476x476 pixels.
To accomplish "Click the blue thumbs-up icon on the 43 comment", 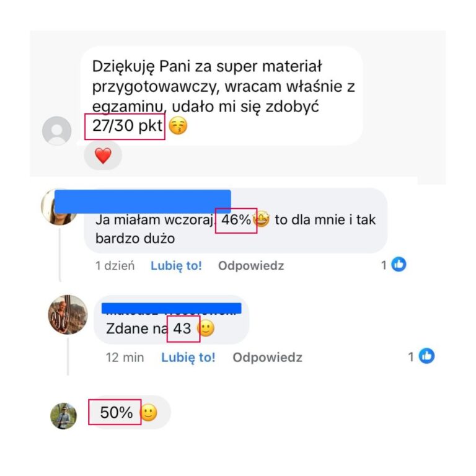I will [x=426, y=356].
